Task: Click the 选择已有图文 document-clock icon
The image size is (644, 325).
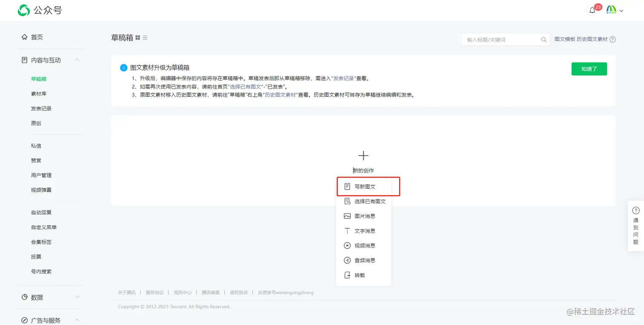Action: pyautogui.click(x=347, y=201)
